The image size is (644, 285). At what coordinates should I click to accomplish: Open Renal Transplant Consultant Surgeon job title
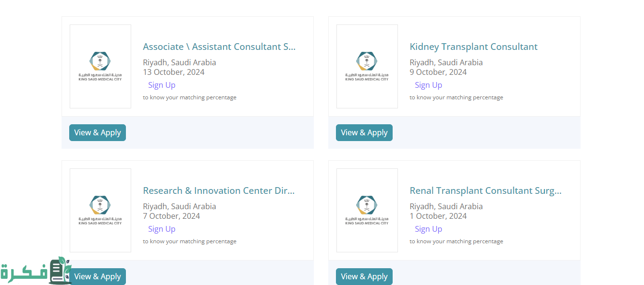[485, 190]
